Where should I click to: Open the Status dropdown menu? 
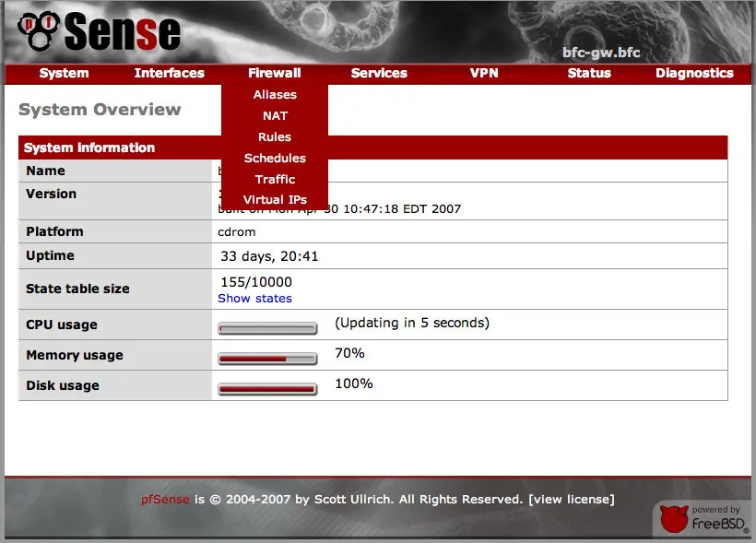tap(589, 73)
